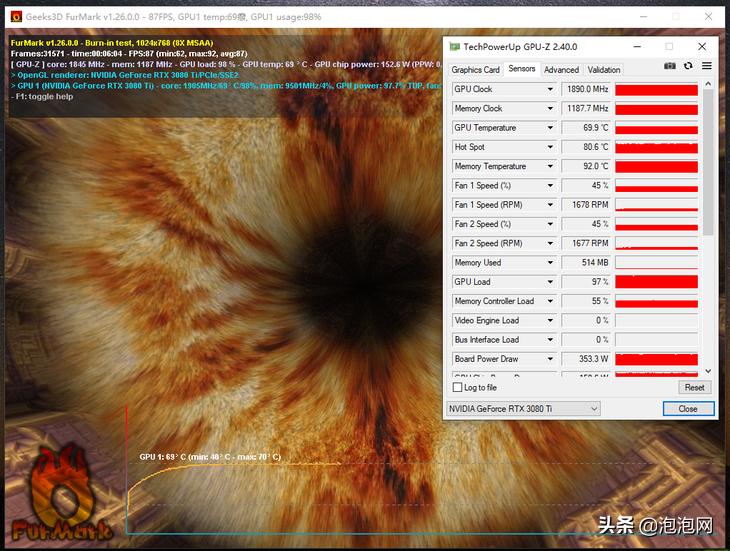Click the GPU-Z title bar app icon

click(454, 47)
